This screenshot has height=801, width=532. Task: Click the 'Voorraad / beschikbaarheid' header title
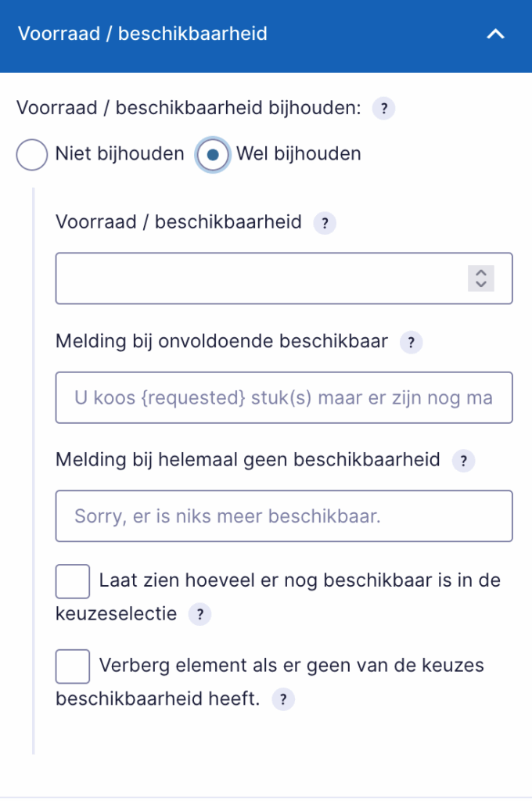(142, 34)
